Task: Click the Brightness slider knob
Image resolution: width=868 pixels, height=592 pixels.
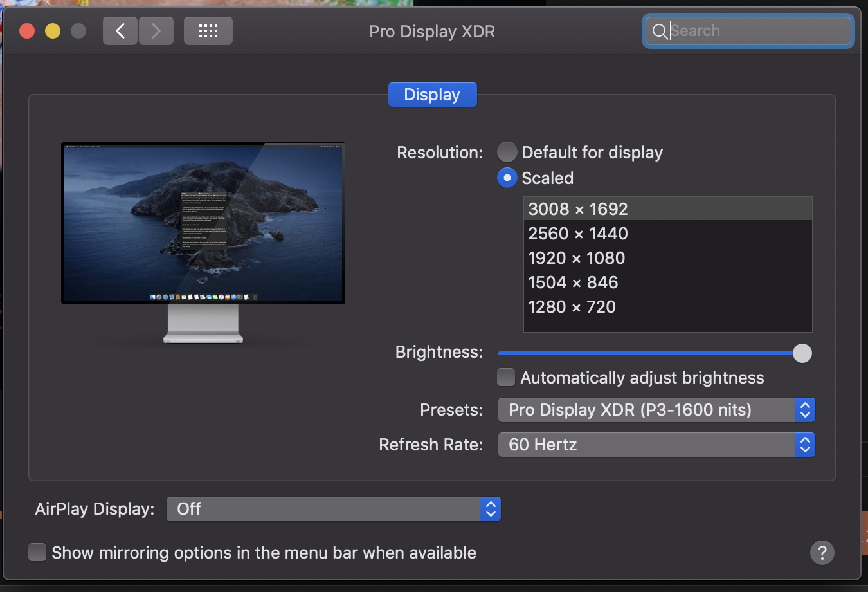Action: click(x=802, y=353)
